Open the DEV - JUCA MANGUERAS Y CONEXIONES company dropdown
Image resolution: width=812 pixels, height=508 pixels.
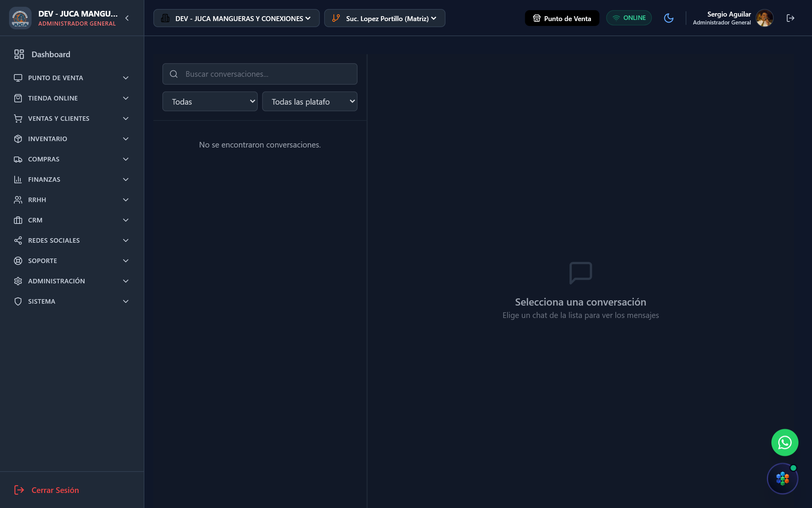click(x=236, y=18)
